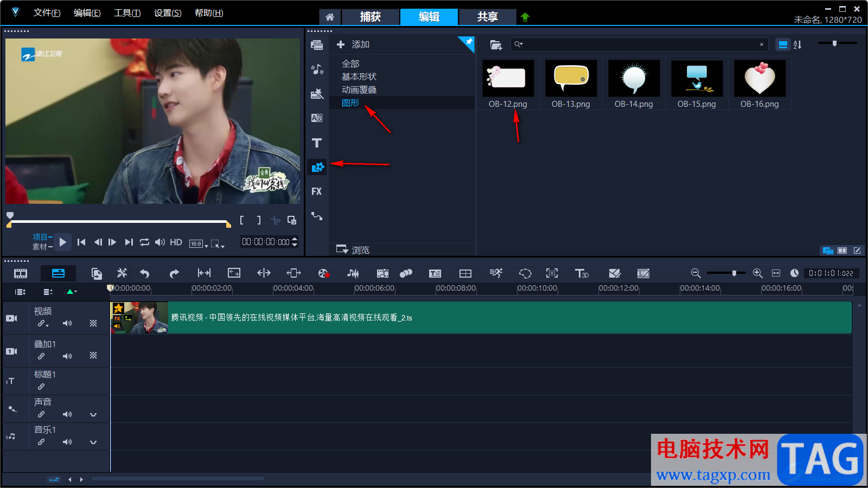The width and height of the screenshot is (868, 488).
Task: Toggle HD preview mode
Action: tap(176, 242)
